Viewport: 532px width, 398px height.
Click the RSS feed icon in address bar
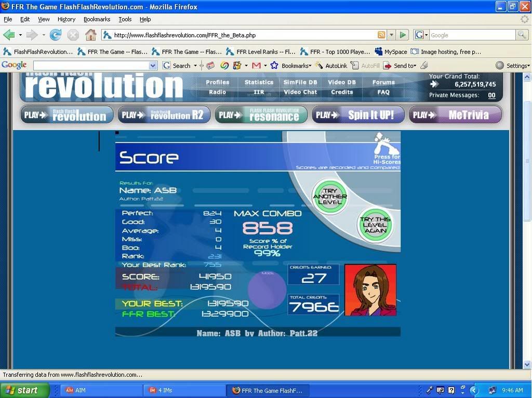coord(381,35)
